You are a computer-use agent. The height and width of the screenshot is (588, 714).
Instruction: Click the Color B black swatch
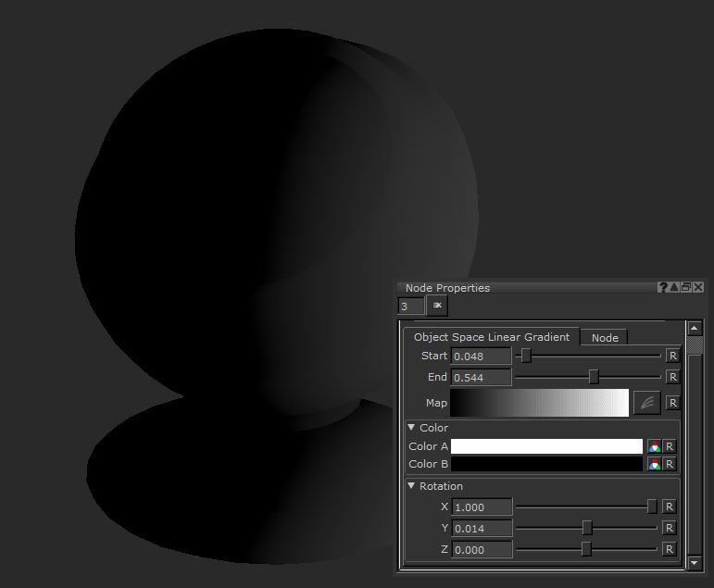pyautogui.click(x=546, y=464)
